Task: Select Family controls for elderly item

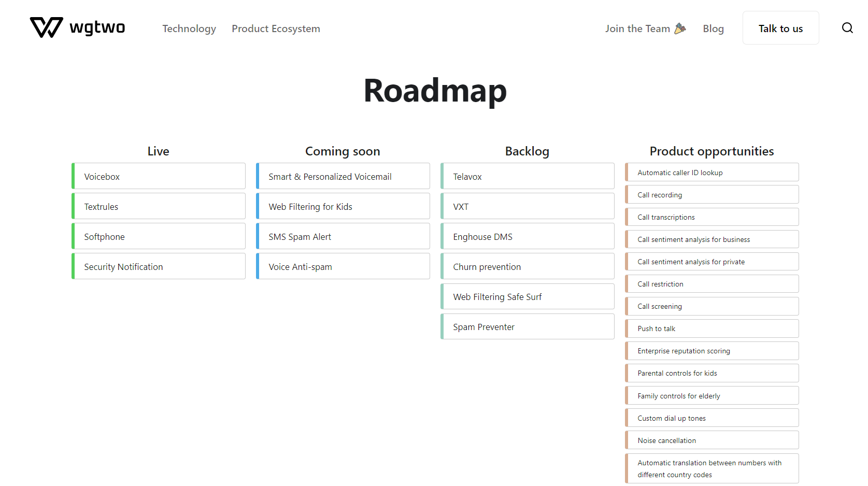Action: (x=712, y=395)
